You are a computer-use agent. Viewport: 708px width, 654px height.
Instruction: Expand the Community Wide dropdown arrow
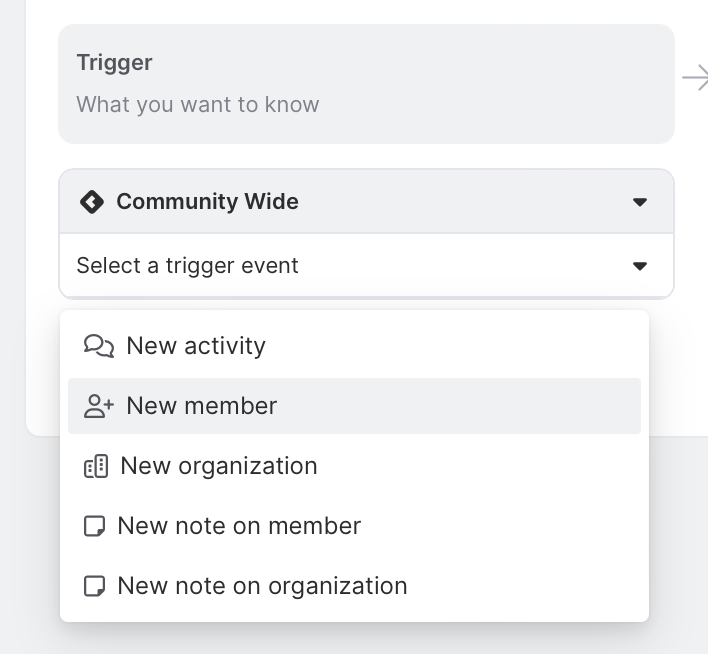(640, 202)
